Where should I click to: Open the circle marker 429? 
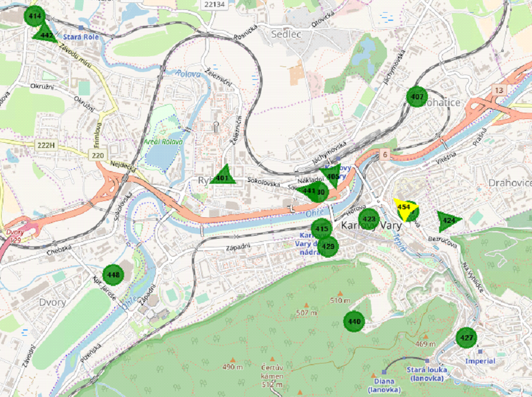(328, 247)
